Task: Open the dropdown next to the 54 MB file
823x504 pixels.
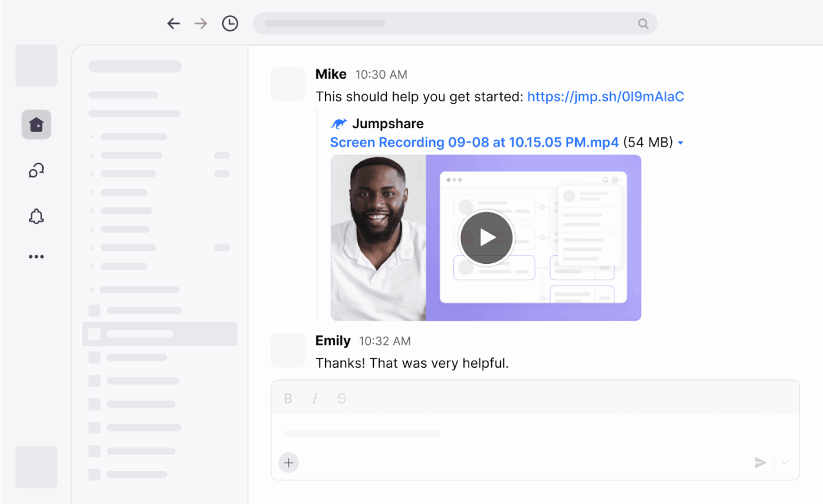Action: (681, 143)
